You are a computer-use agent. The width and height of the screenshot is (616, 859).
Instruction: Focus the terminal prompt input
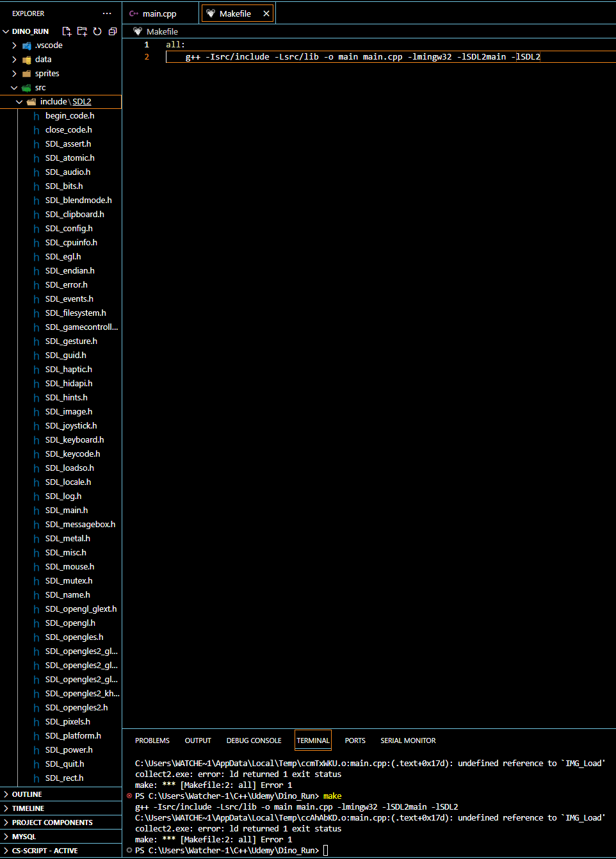(x=325, y=851)
